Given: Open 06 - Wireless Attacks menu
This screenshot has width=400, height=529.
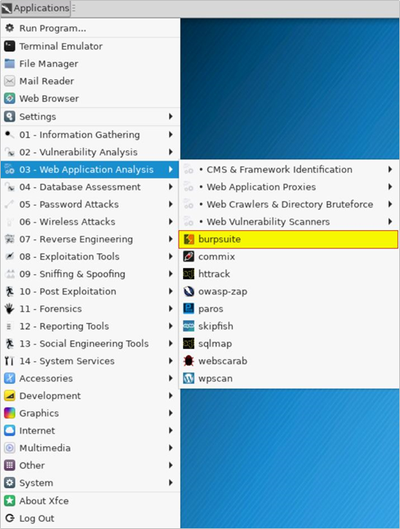Looking at the screenshot, I should click(90, 222).
